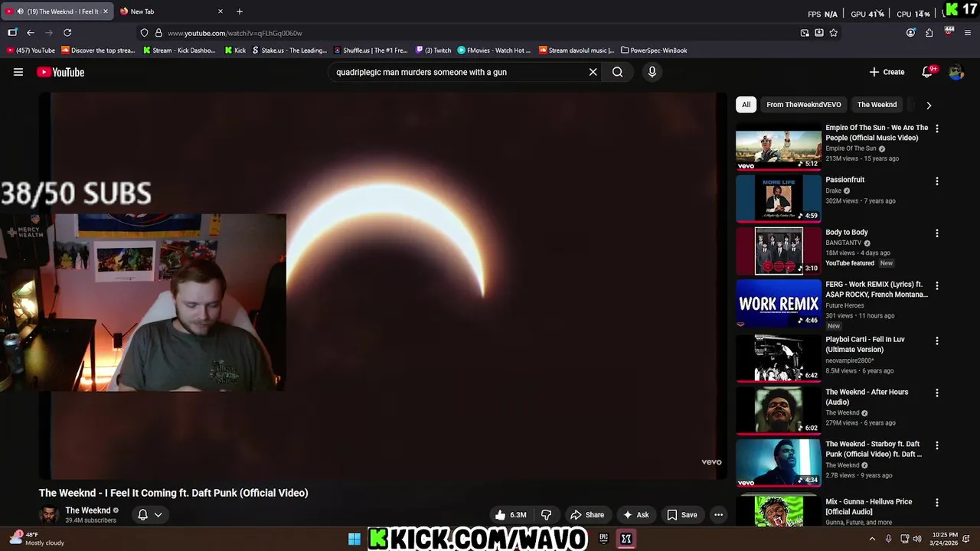Open options for the Starboy video
This screenshot has height=551, width=980.
pyautogui.click(x=937, y=445)
